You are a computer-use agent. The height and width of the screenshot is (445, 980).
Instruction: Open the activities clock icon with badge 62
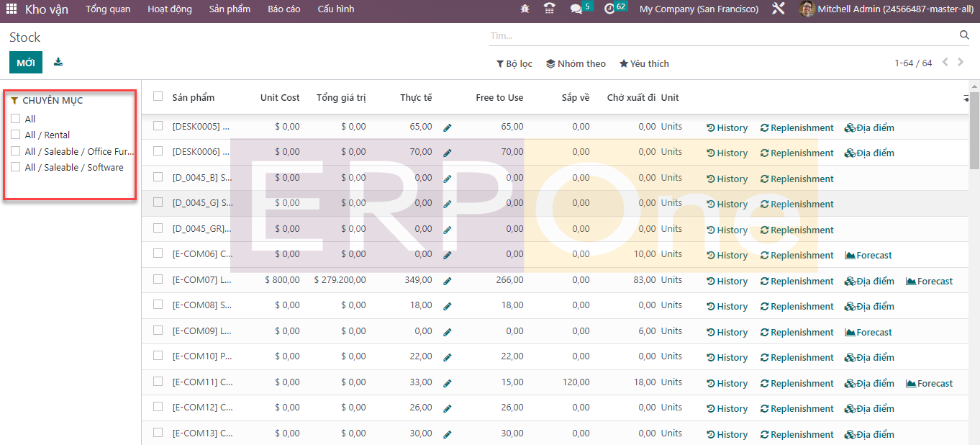tap(610, 9)
